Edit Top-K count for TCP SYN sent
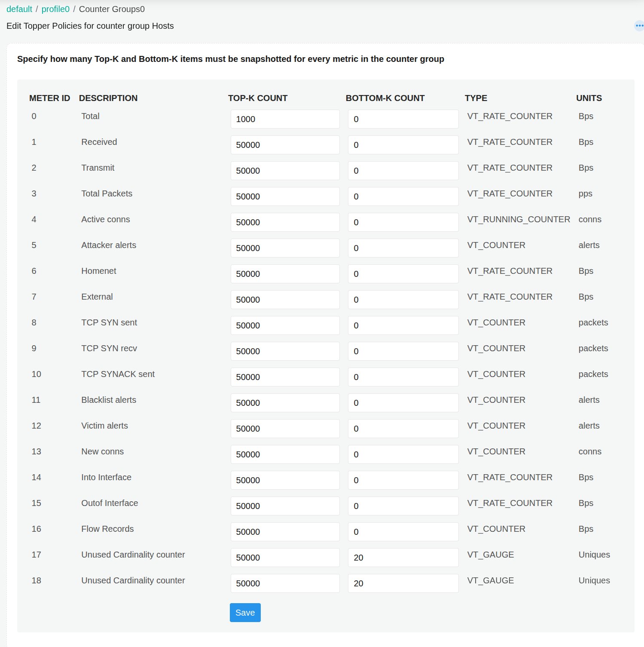644x647 pixels. [x=285, y=325]
